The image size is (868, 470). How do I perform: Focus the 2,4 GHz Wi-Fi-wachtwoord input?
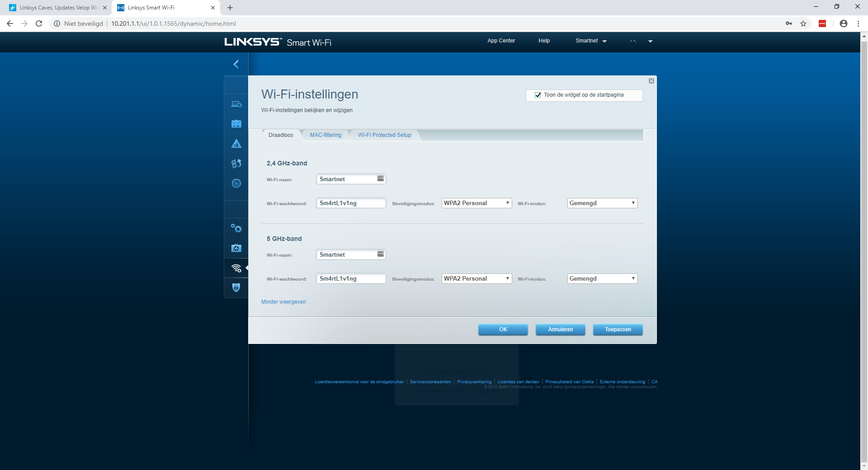tap(351, 203)
